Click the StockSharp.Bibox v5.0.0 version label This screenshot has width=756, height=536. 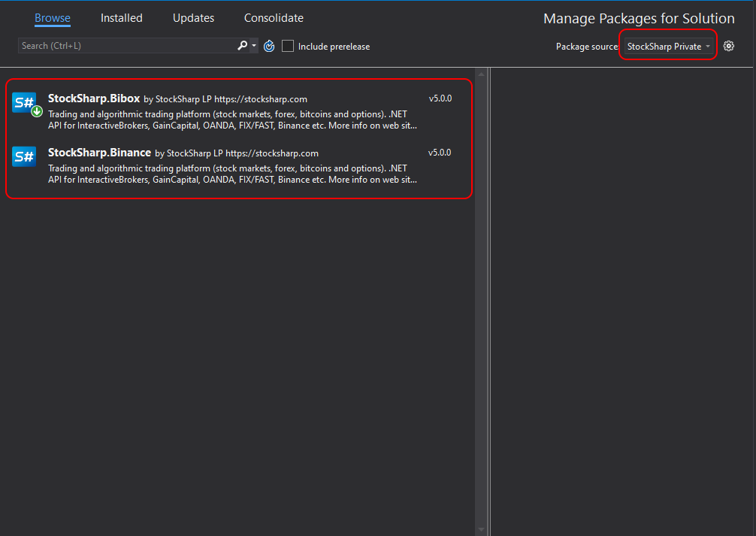click(x=440, y=98)
